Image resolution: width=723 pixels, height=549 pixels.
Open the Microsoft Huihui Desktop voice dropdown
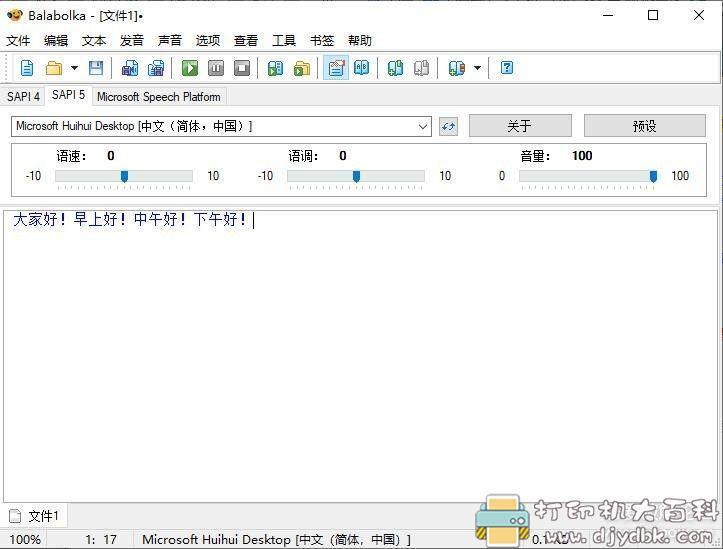tap(221, 126)
